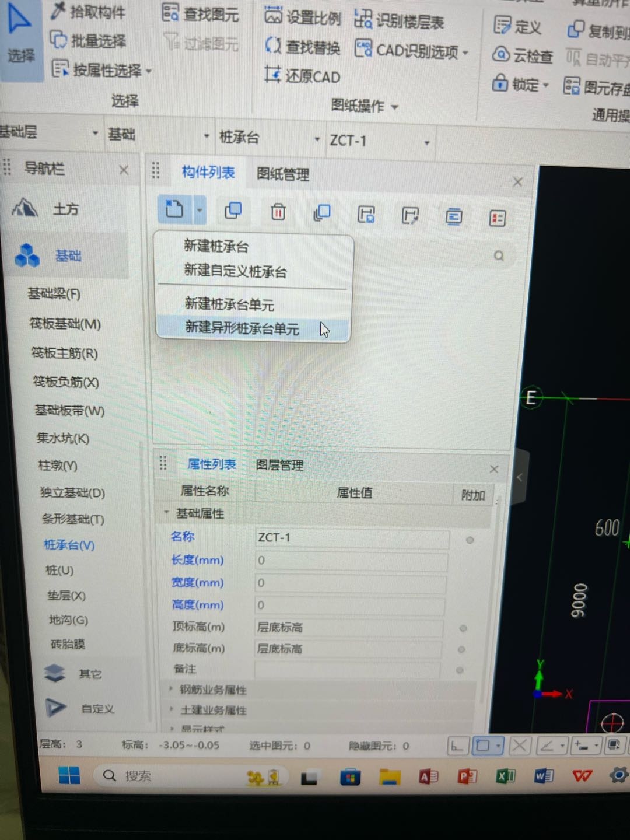Choose 新建自定义桩承台 menu item

[235, 271]
